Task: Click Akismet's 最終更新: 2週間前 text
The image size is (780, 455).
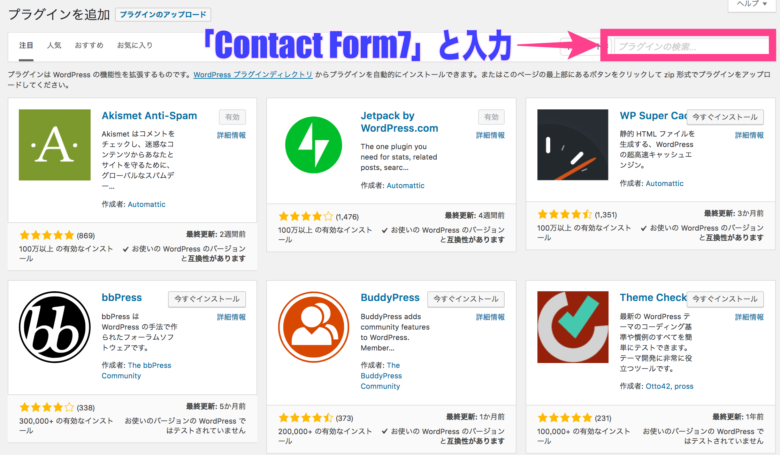Action: click(x=216, y=234)
